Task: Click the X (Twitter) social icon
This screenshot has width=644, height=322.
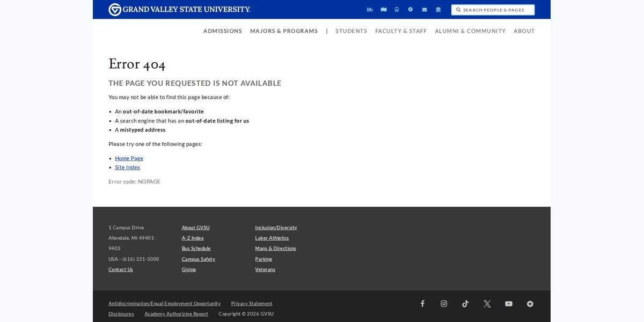Action: [x=487, y=304]
